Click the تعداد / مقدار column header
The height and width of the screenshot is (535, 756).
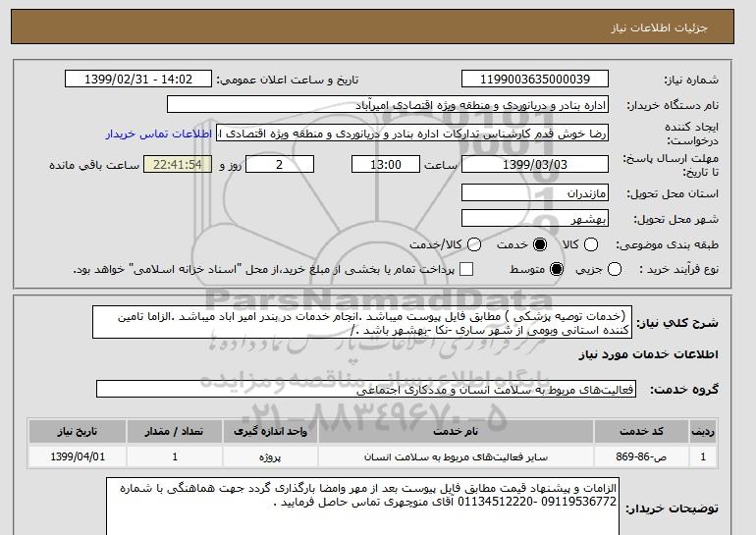[x=175, y=431]
